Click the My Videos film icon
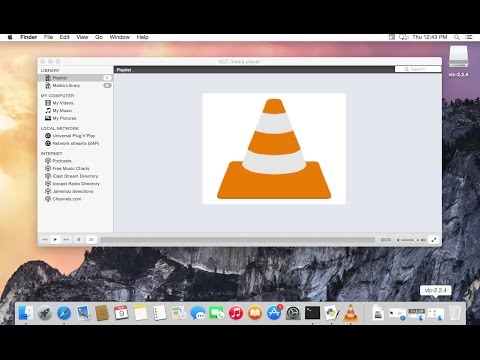This screenshot has width=480, height=360. (48, 103)
